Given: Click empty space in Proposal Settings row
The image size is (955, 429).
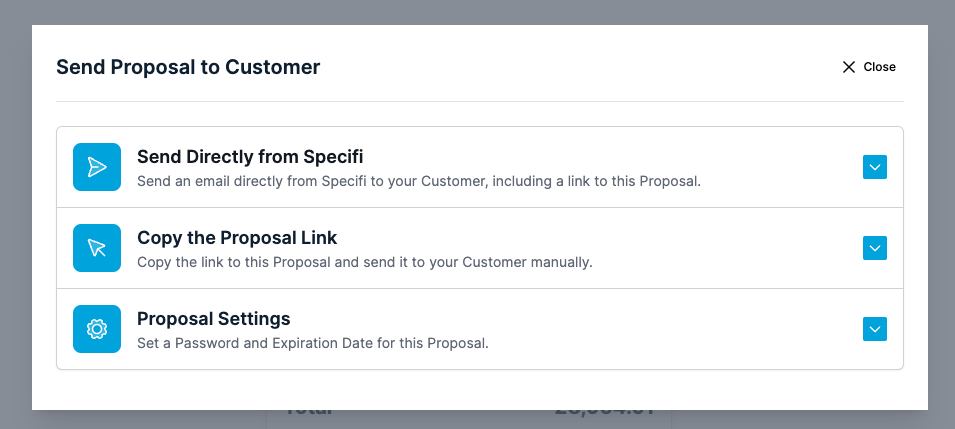Looking at the screenshot, I should (x=670, y=329).
